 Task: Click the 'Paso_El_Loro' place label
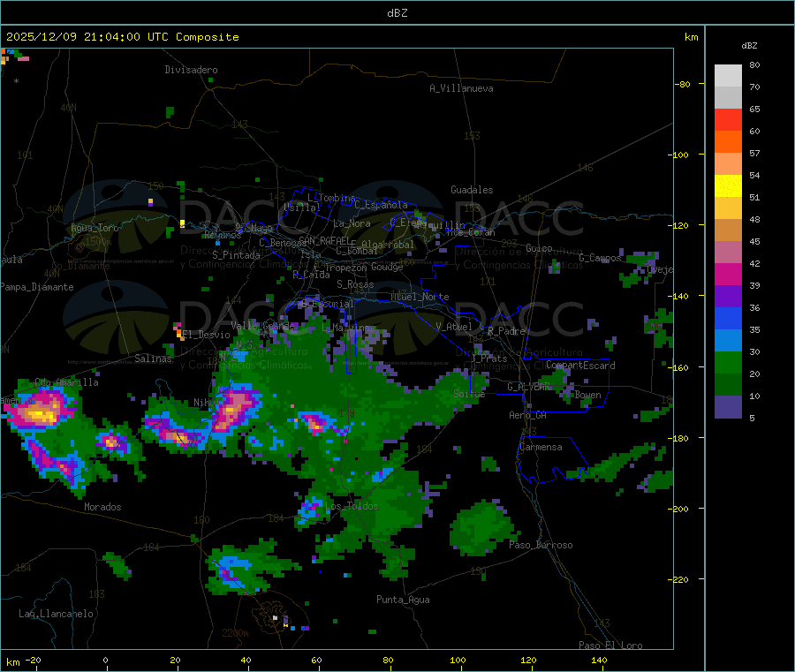[x=611, y=646]
